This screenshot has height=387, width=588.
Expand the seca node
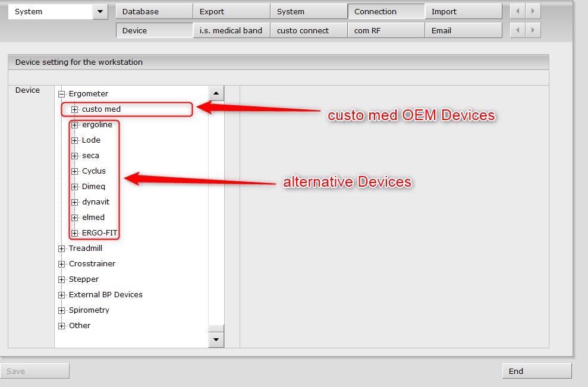(75, 156)
